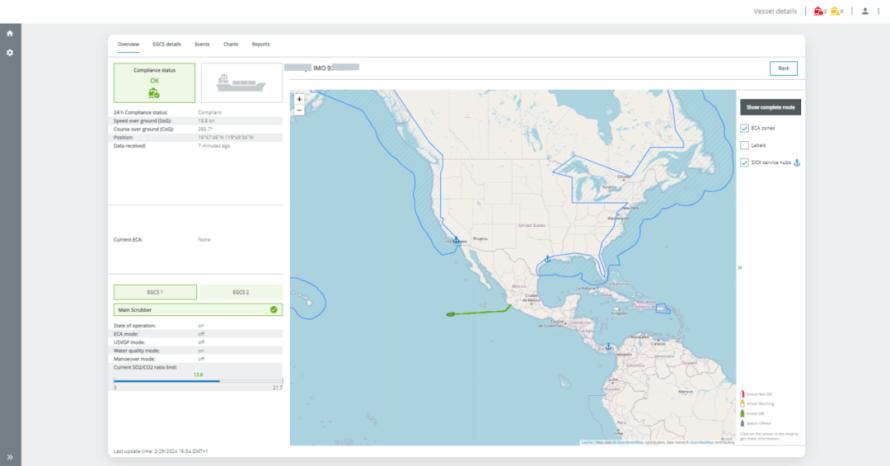Disable the ECA zones checkbox
This screenshot has height=466, width=890.
744,128
